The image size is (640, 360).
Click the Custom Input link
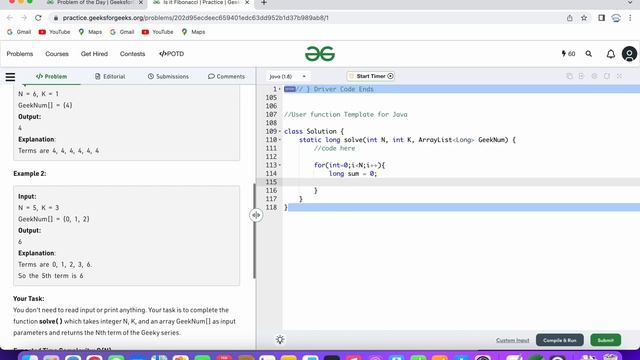(x=513, y=340)
